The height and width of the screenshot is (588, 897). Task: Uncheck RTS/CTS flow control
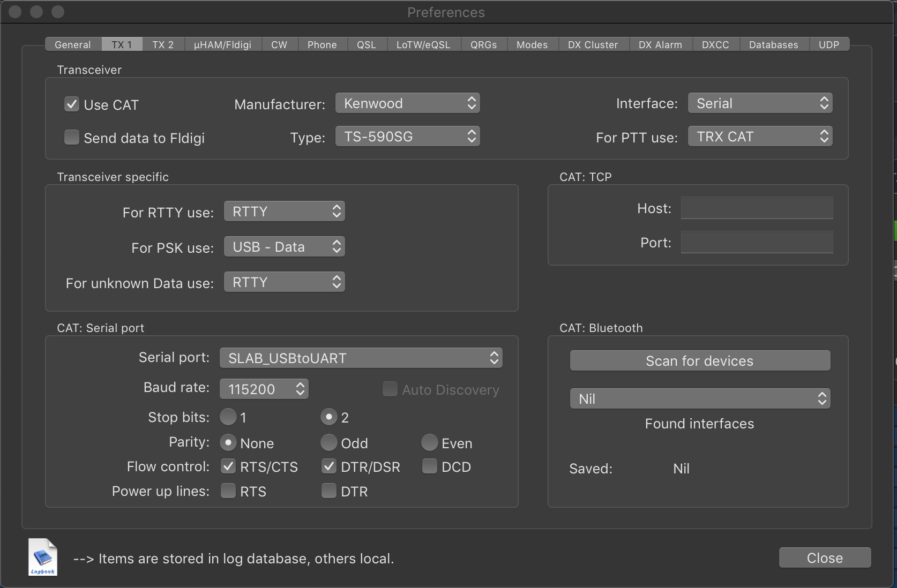pyautogui.click(x=228, y=466)
